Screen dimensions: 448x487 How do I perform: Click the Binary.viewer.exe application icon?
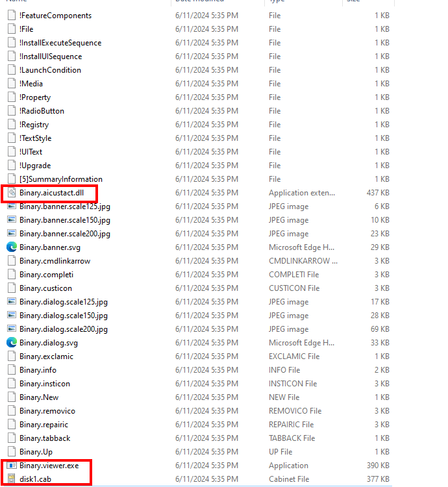[x=12, y=466]
